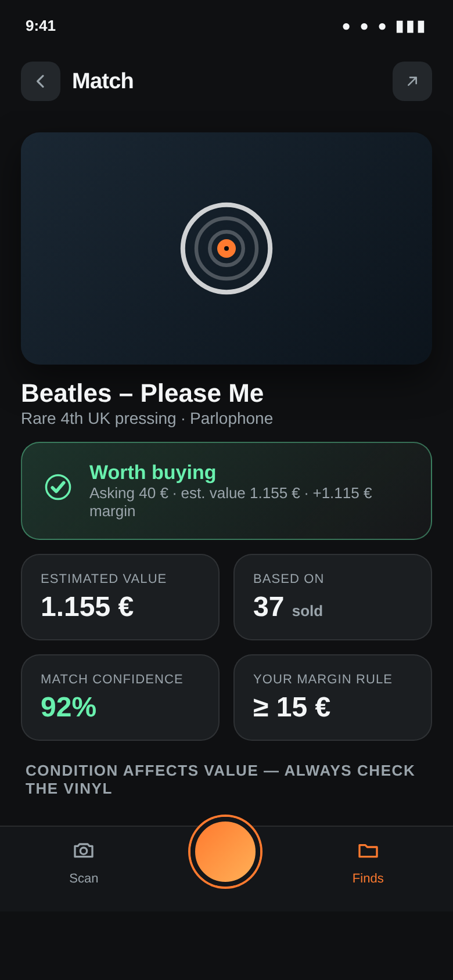The height and width of the screenshot is (980, 453).
Task: Tap the vinyl record icon
Action: [227, 248]
